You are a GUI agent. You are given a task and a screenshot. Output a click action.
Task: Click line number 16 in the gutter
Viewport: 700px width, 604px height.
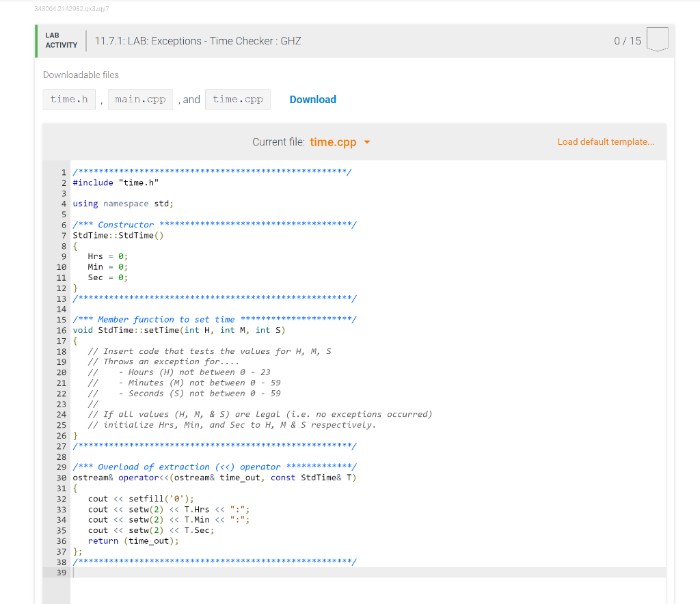(x=61, y=330)
